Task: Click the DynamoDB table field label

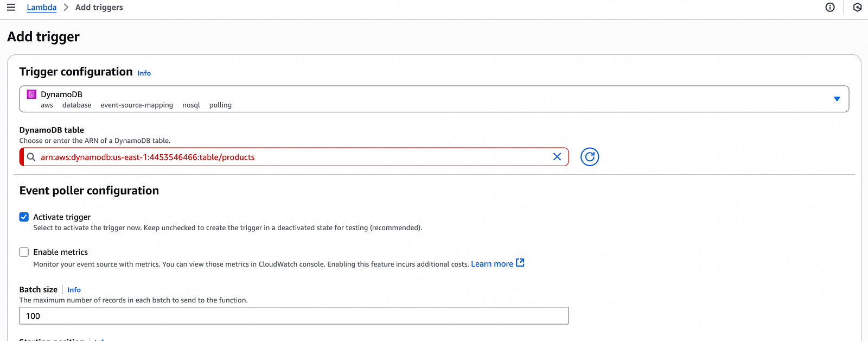Action: (x=52, y=130)
